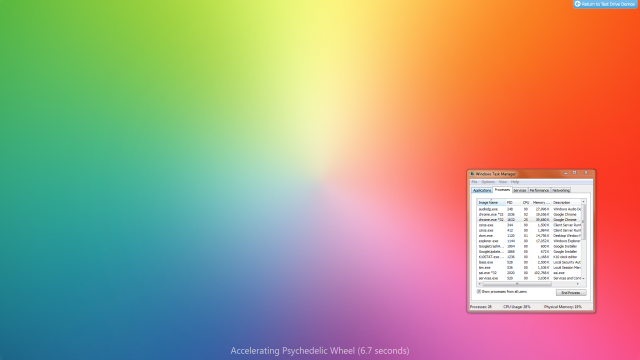Click the Windows Task Manager title text
This screenshot has height=360, width=640.
tap(496, 174)
